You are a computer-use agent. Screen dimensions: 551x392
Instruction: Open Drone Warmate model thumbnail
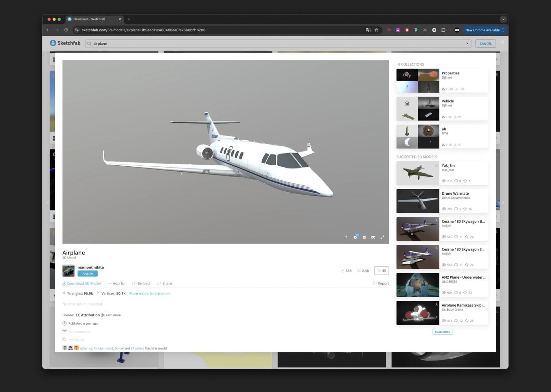coord(418,201)
